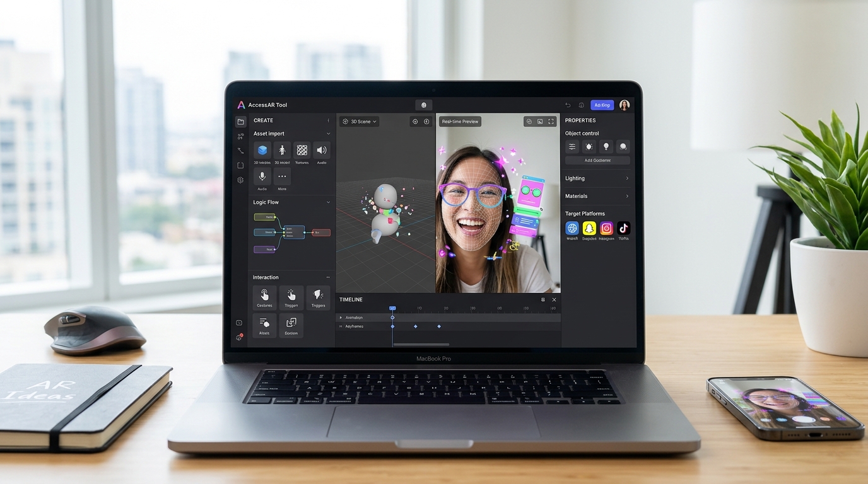Select the Snapchat target platform icon

589,228
